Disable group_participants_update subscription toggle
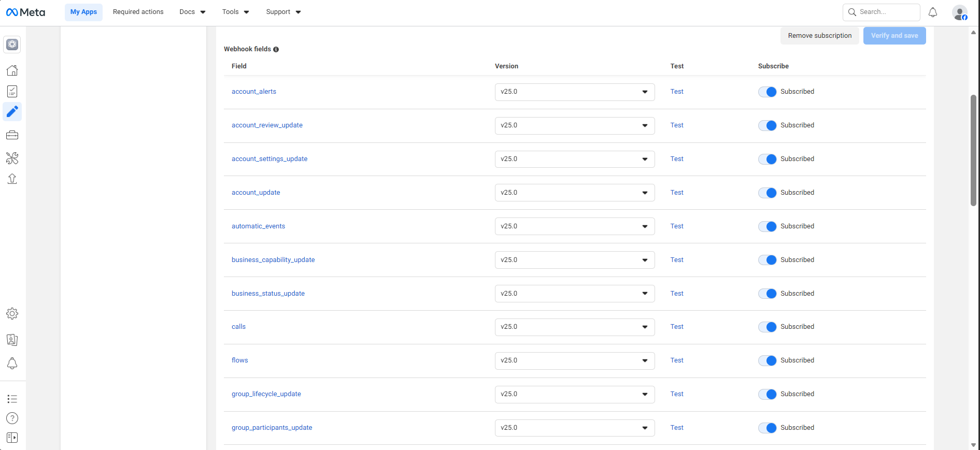The height and width of the screenshot is (450, 980). click(x=768, y=428)
